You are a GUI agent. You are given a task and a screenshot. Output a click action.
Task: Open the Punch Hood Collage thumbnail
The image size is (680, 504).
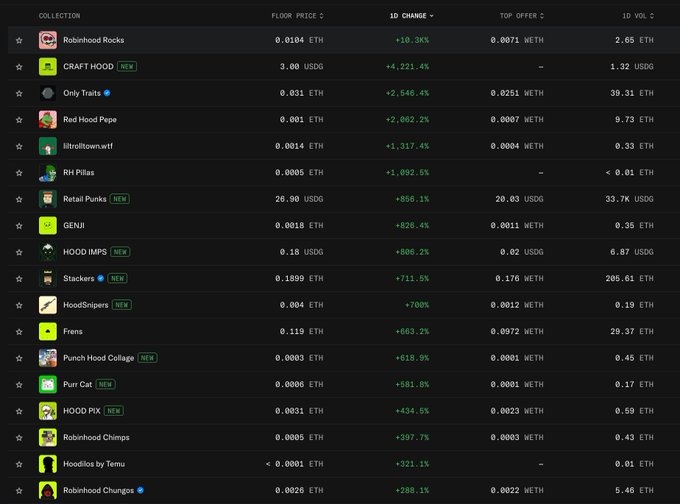(x=48, y=358)
